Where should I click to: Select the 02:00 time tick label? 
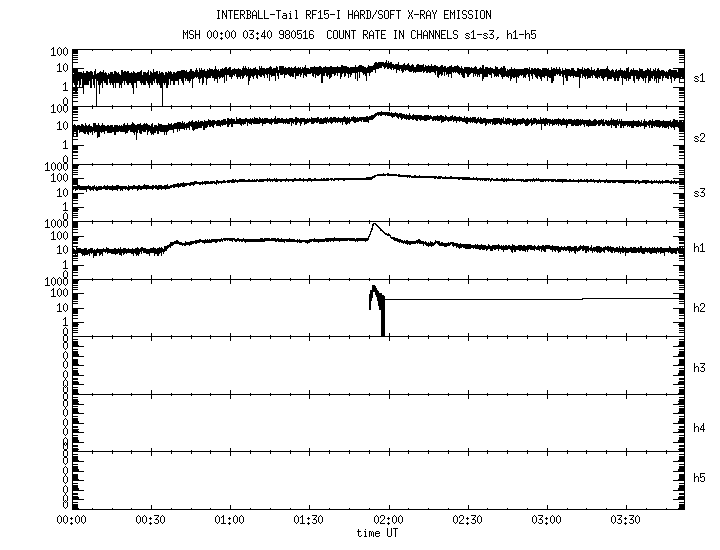[x=388, y=521]
